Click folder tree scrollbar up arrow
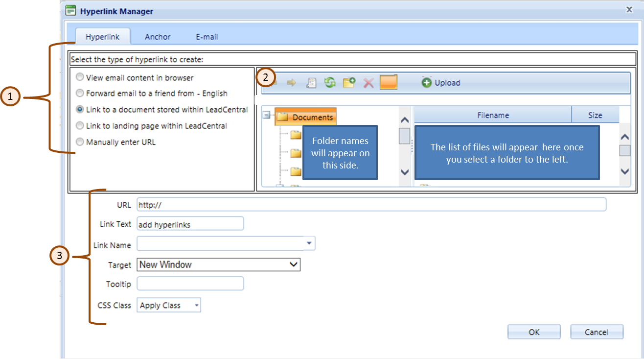 point(405,120)
